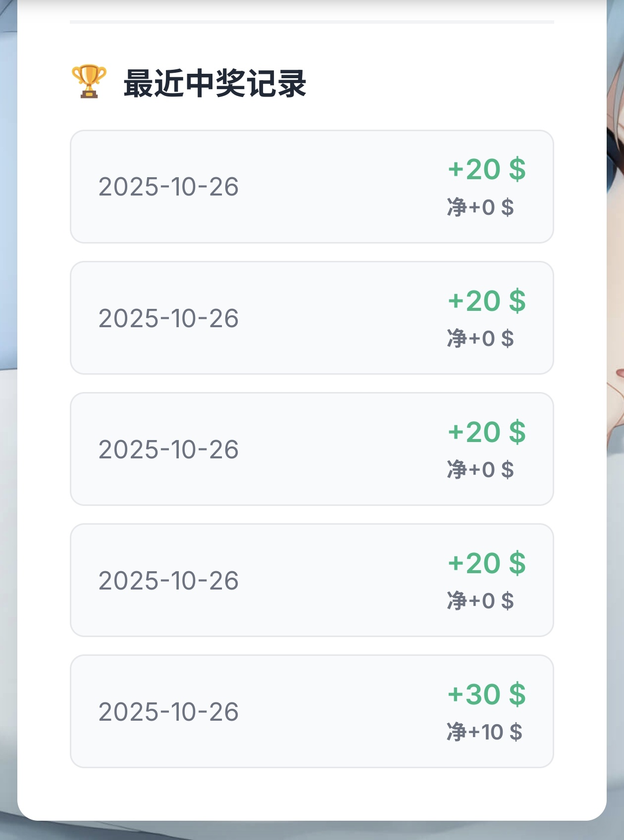Click the +30 $ winning amount
Image resolution: width=624 pixels, height=840 pixels.
487,694
